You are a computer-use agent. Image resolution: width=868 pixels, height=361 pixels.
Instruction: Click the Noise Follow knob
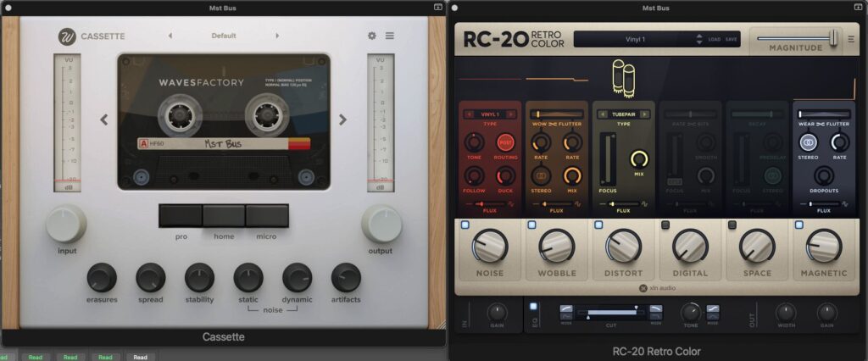click(474, 176)
